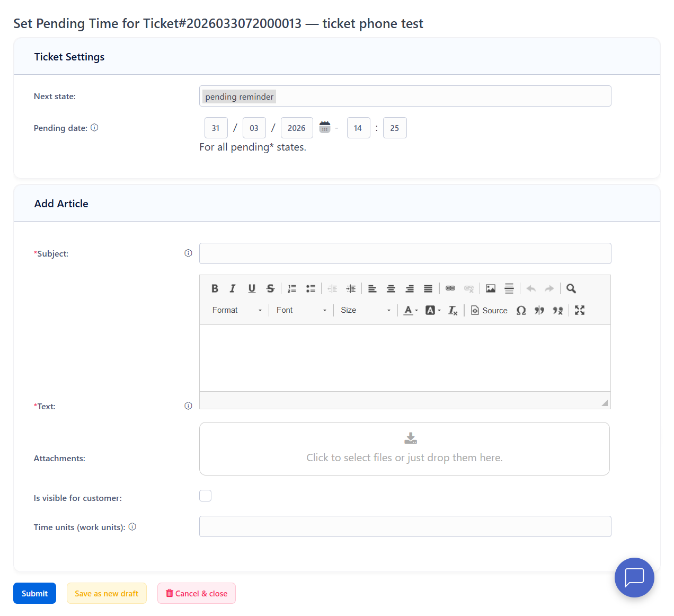674x616 pixels.
Task: Decrease indent in editor
Action: pyautogui.click(x=332, y=288)
